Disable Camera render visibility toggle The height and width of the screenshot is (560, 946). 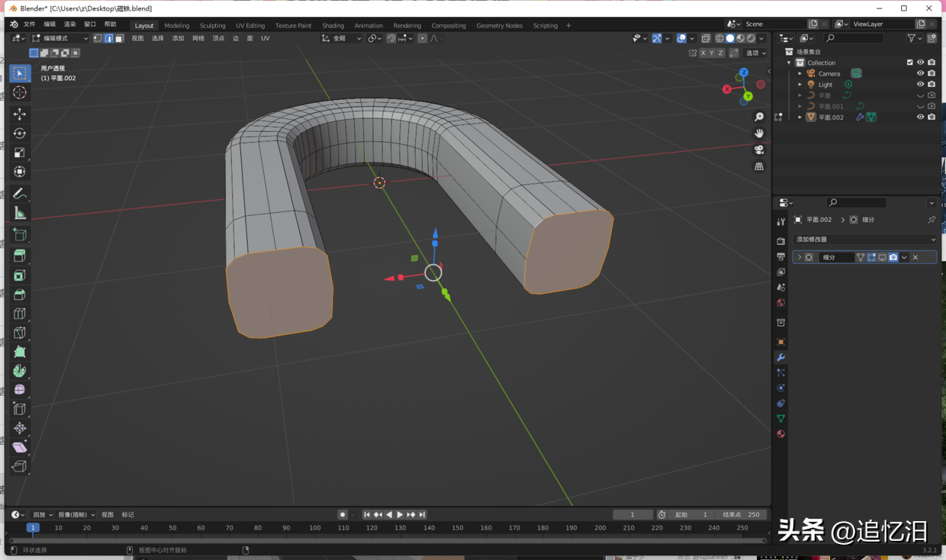point(932,72)
